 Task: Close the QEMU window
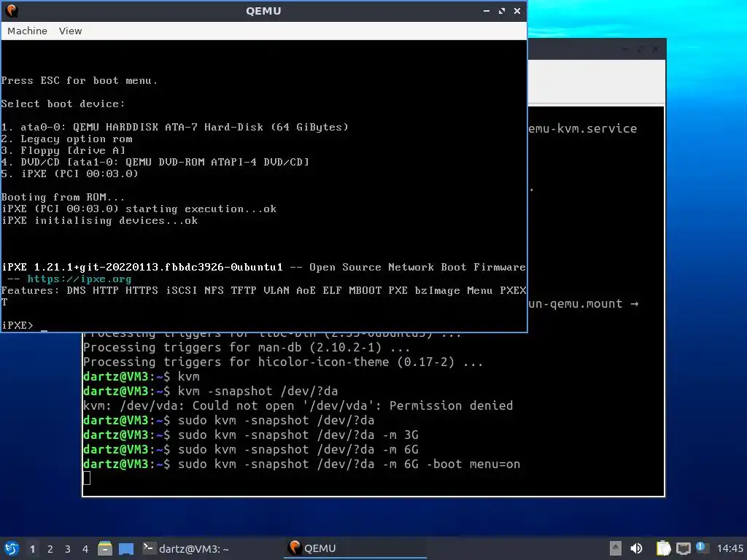517,10
